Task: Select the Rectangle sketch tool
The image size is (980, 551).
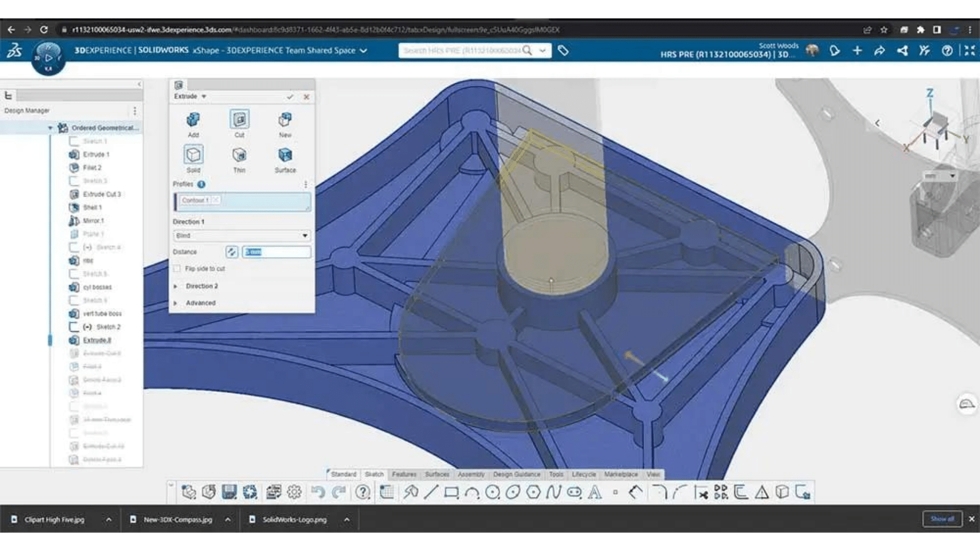Action: click(x=451, y=492)
